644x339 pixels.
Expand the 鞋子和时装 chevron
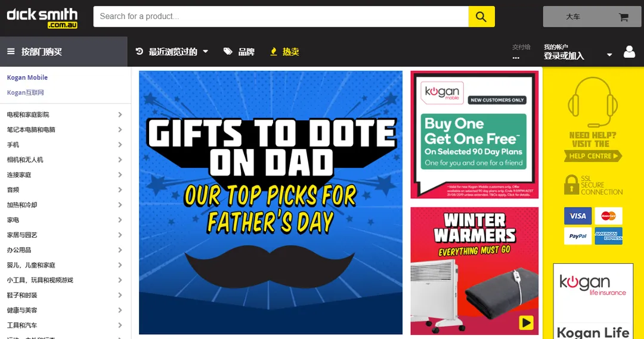[120, 295]
